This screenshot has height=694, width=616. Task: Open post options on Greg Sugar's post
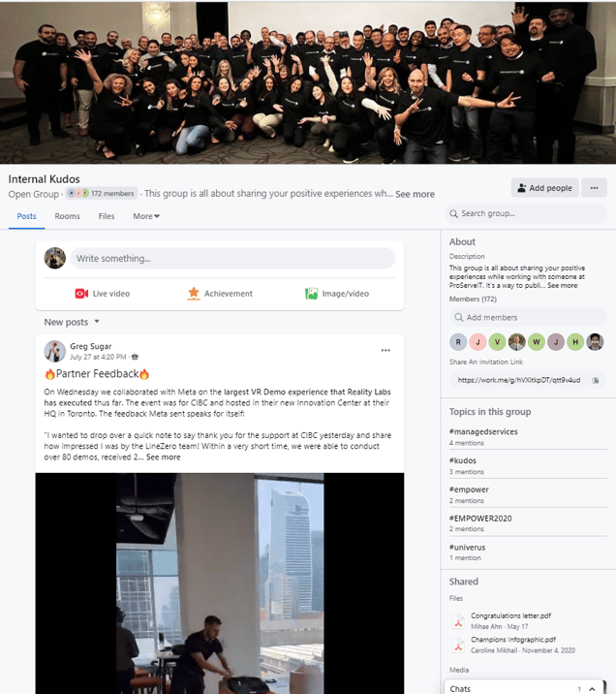click(385, 350)
